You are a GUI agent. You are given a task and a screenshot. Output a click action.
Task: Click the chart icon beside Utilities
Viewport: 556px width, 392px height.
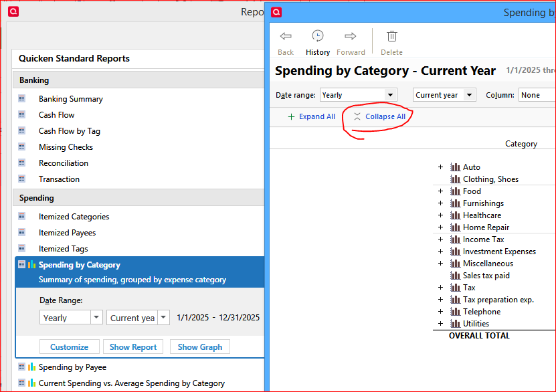coord(455,324)
